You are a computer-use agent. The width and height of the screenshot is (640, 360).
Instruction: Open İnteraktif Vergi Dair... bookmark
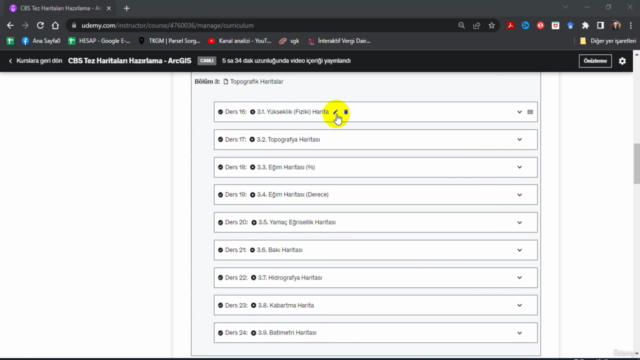pos(339,41)
